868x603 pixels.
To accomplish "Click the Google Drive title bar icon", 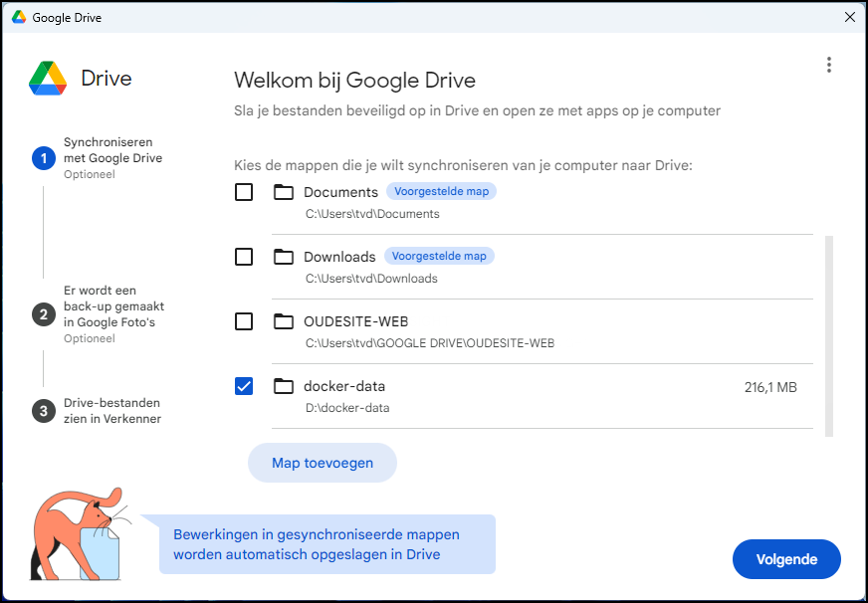I will coord(18,17).
